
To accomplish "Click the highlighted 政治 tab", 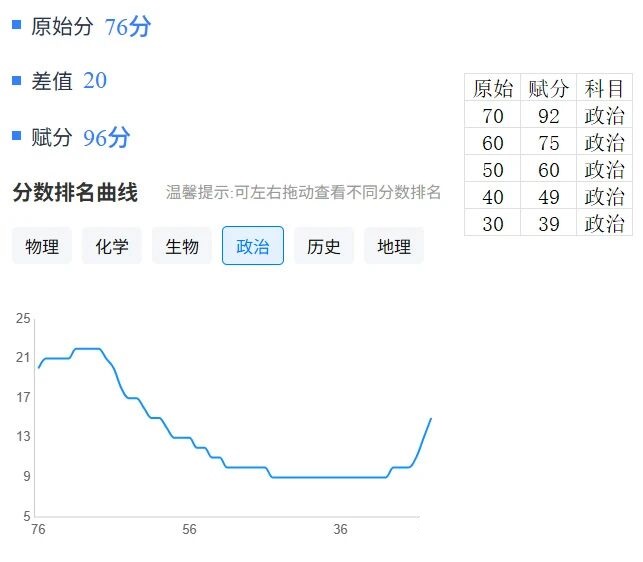I will click(x=252, y=246).
